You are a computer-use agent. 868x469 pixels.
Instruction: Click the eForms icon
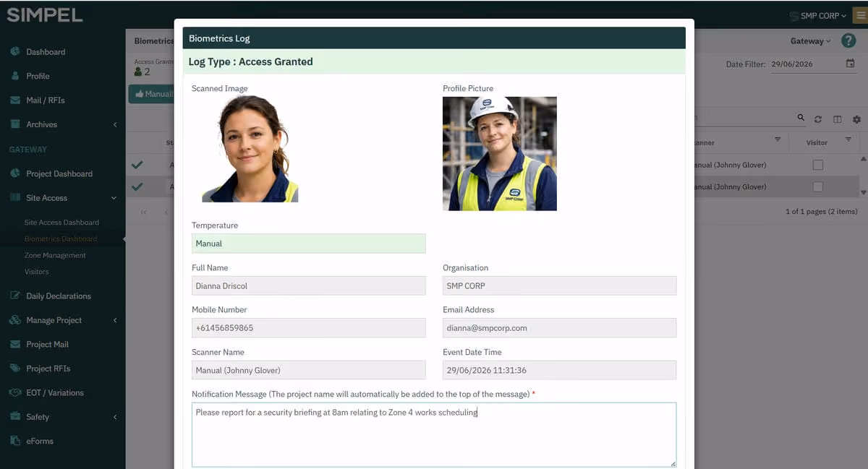tap(14, 441)
